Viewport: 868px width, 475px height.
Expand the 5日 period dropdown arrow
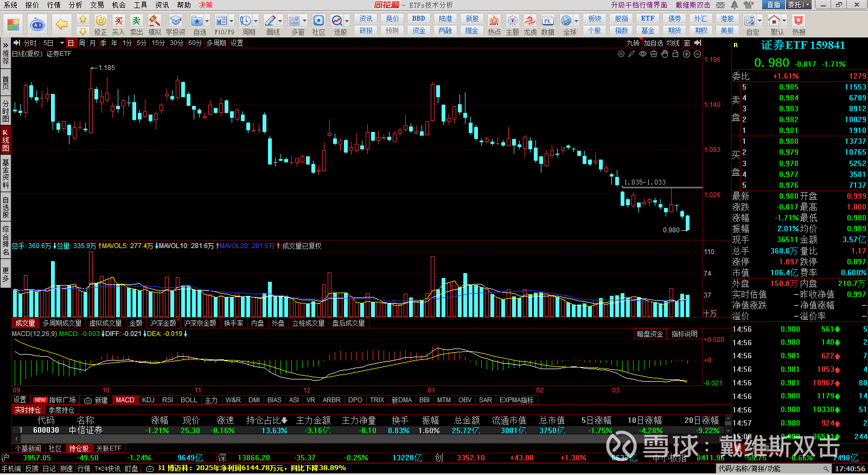point(62,43)
